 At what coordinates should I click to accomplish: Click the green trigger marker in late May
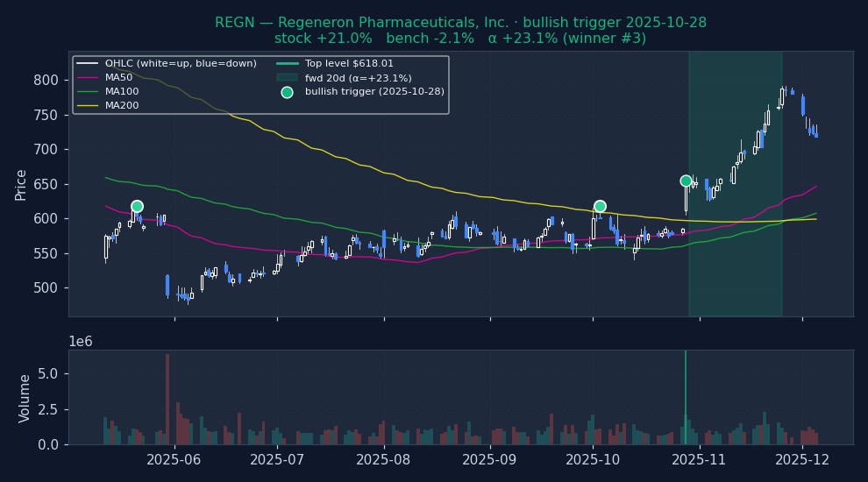[x=137, y=207]
